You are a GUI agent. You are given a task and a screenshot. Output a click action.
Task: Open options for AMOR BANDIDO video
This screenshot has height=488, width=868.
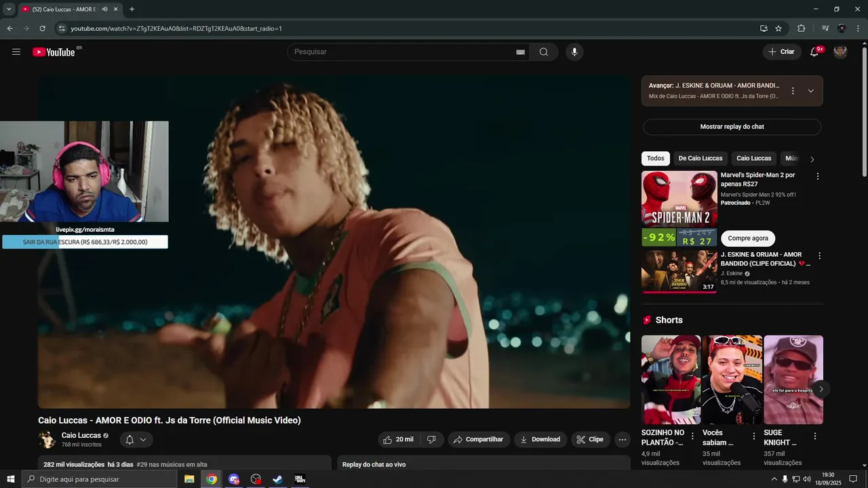(819, 256)
